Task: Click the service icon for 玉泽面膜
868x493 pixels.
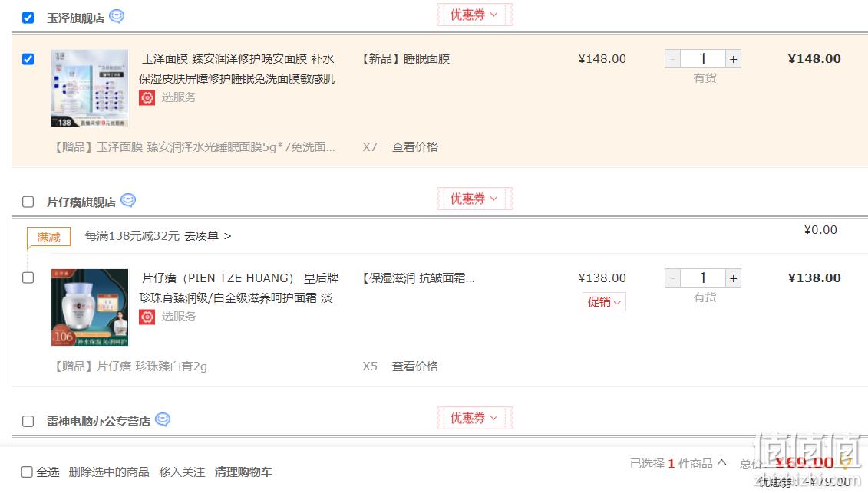Action: (x=147, y=98)
